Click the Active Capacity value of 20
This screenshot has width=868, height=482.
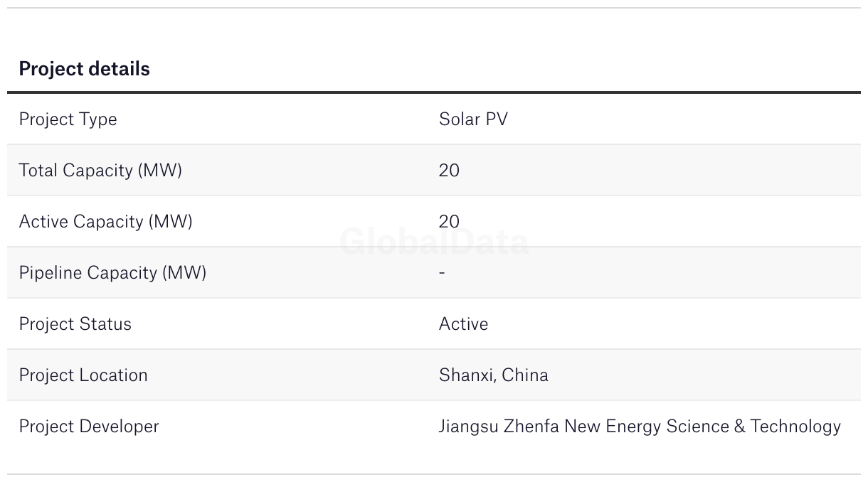449,222
